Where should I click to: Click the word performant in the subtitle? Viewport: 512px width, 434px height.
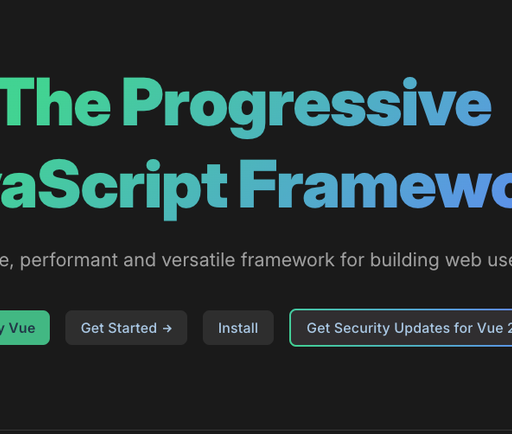pyautogui.click(x=69, y=261)
